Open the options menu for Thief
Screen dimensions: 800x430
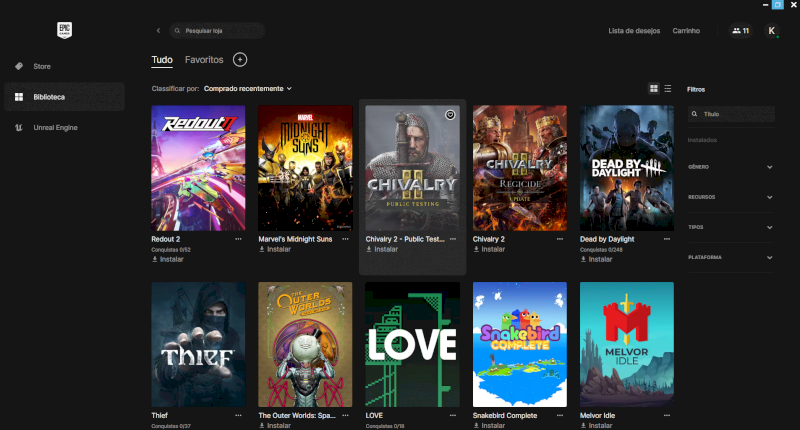(238, 415)
